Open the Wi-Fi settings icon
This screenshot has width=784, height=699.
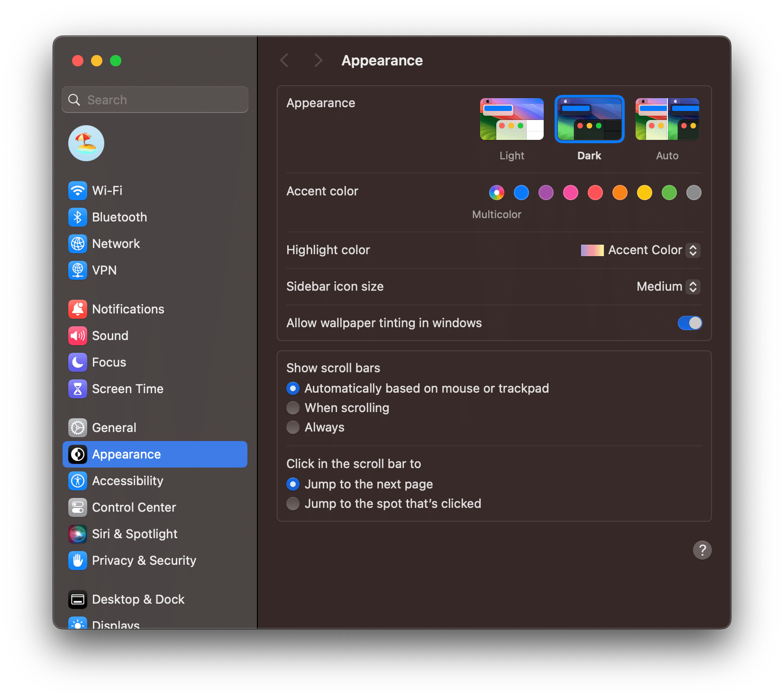click(78, 191)
